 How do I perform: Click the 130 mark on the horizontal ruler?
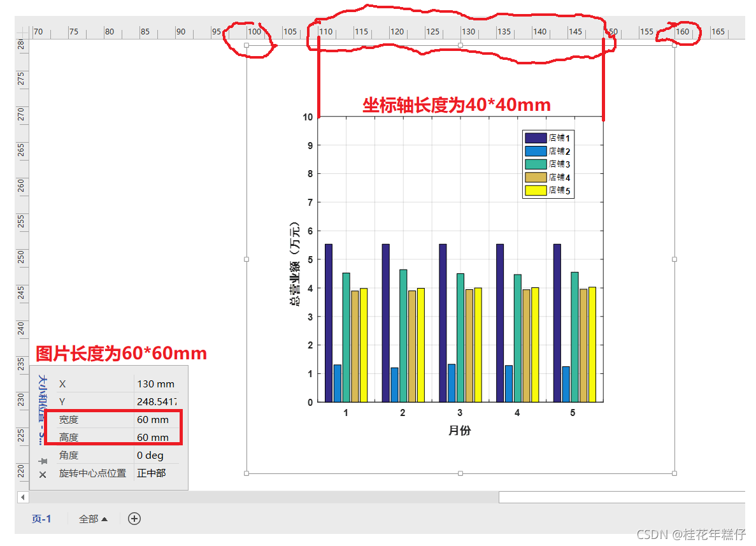point(468,32)
